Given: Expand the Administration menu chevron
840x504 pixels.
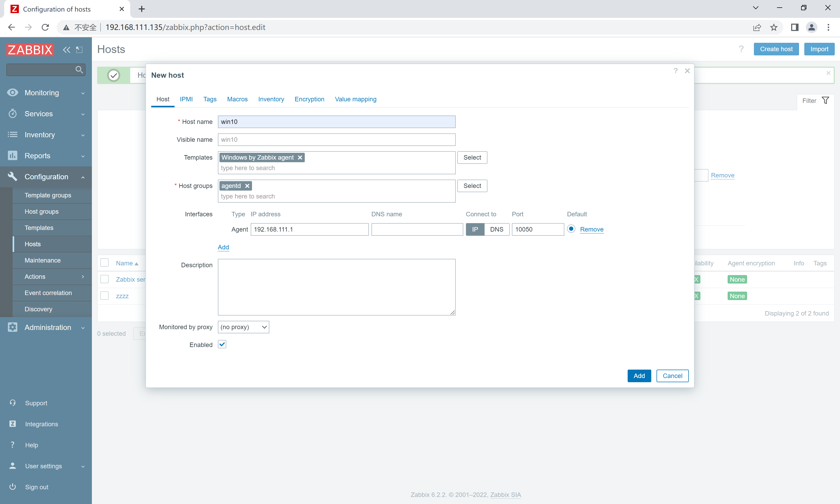Looking at the screenshot, I should pos(83,328).
